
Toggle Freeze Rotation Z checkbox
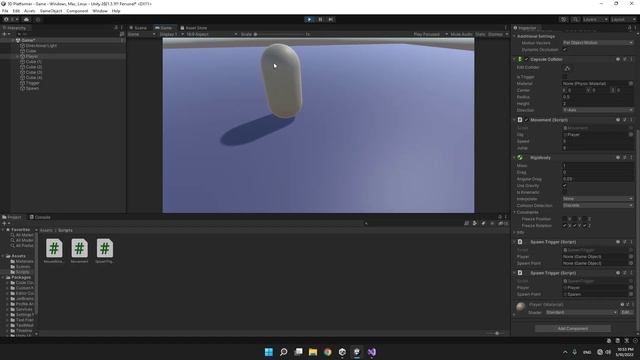585,226
